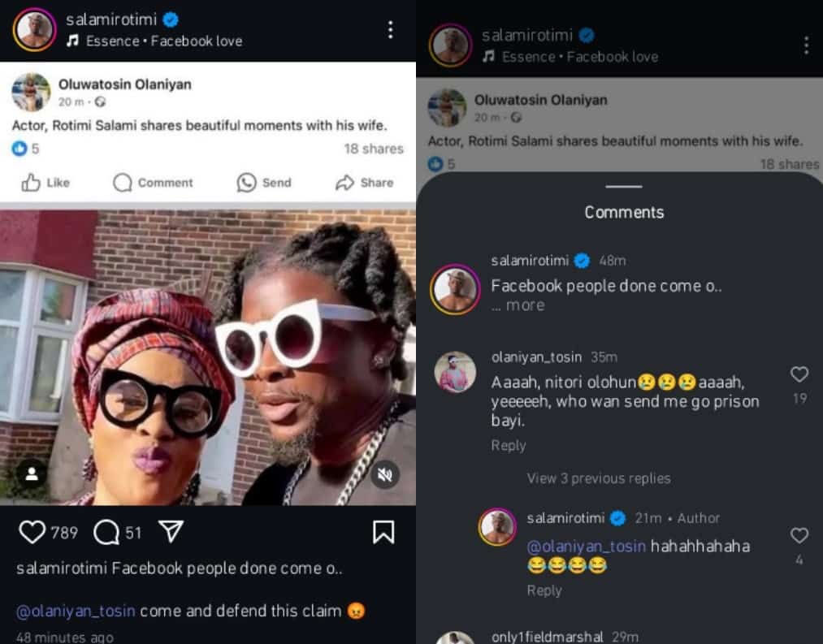Open the Essence • Facebook love audio
This screenshot has height=644, width=823.
pyautogui.click(x=163, y=41)
